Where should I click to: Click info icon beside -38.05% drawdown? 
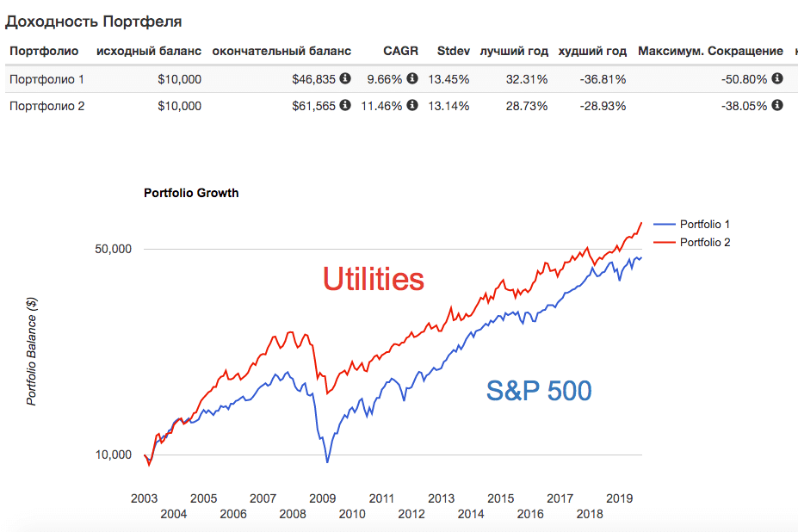click(777, 106)
